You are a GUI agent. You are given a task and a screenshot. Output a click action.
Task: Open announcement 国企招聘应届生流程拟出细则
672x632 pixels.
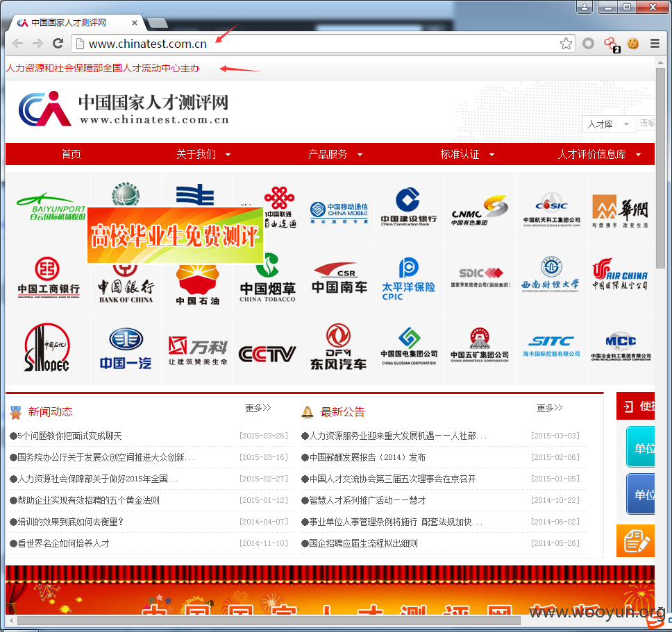363,543
